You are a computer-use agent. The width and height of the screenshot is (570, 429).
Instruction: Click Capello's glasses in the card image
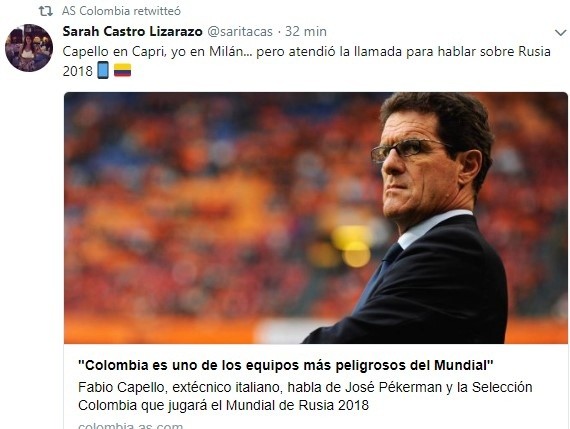pos(409,150)
